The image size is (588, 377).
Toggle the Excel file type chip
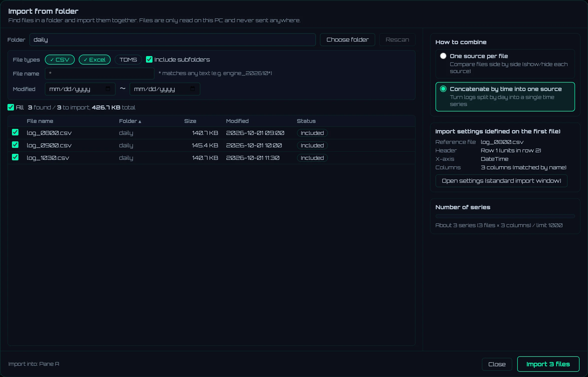tap(95, 60)
